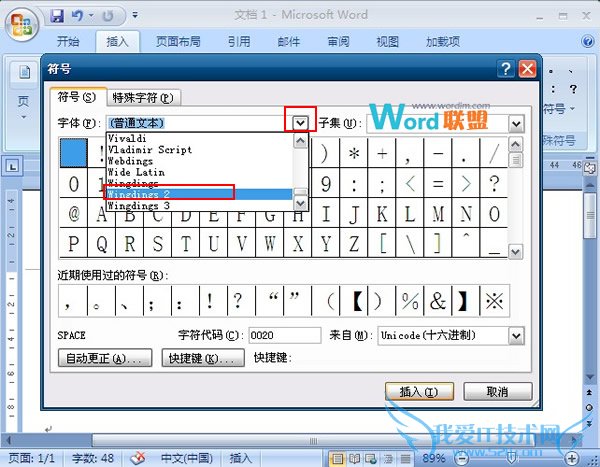
Task: Switch to the 符号(S) tab
Action: coord(77,97)
